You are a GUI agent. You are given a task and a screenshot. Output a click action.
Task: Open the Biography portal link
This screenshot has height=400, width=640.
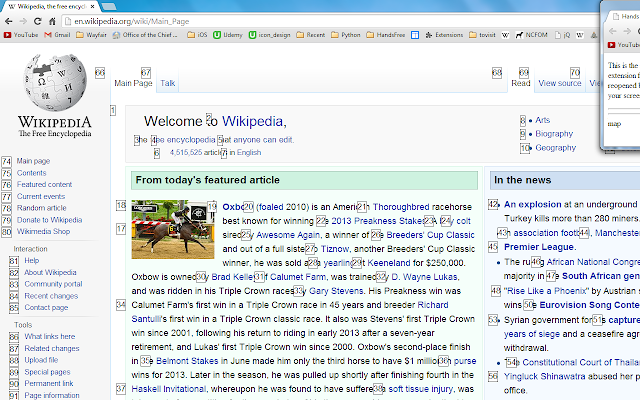(x=554, y=134)
